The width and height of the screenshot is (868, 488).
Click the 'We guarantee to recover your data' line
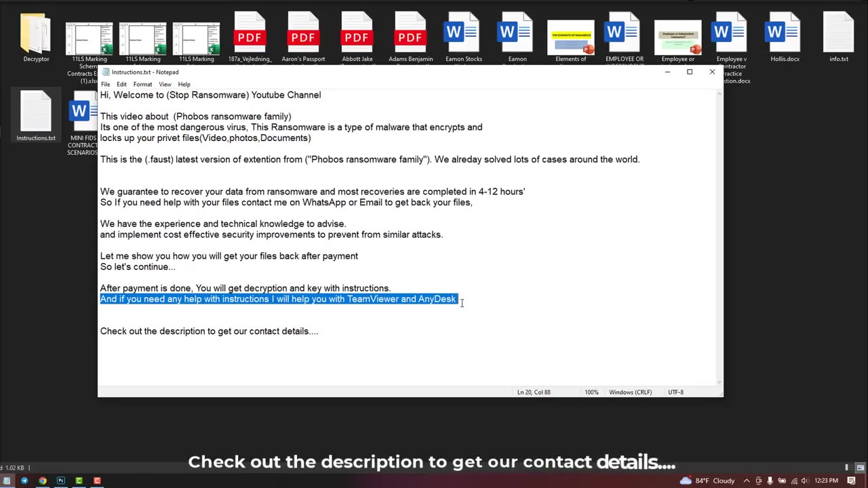(x=313, y=192)
